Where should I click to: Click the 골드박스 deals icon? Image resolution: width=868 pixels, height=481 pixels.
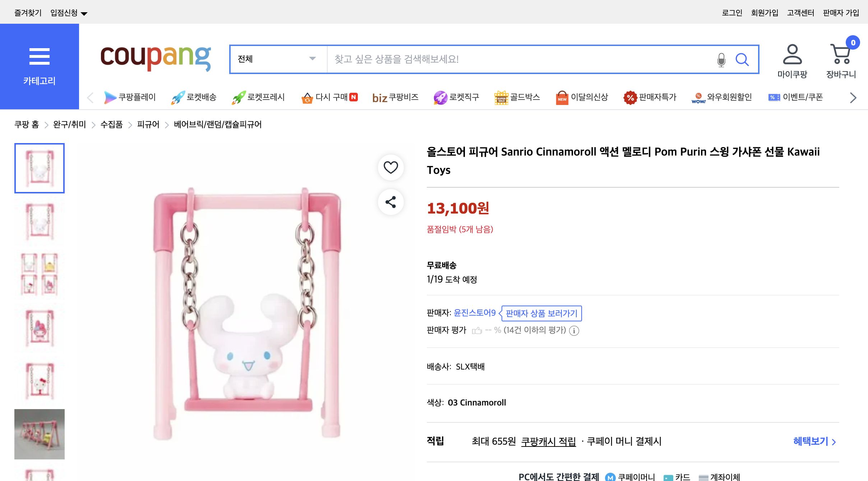[502, 97]
